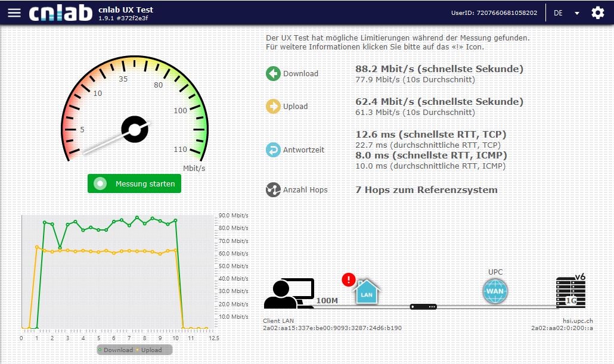Click the green Download arrow icon
The width and height of the screenshot is (614, 364).
[273, 74]
